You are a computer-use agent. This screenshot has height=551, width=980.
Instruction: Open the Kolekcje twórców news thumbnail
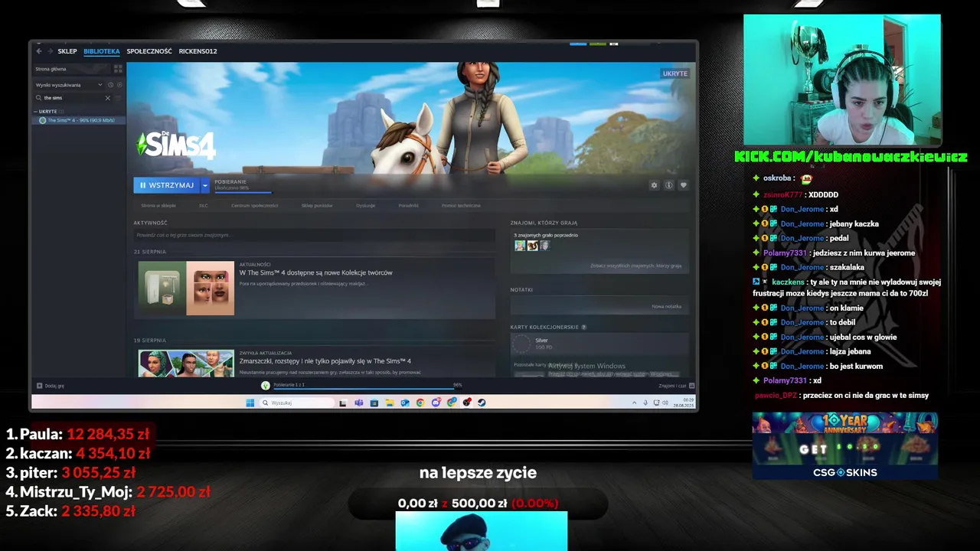pos(186,288)
